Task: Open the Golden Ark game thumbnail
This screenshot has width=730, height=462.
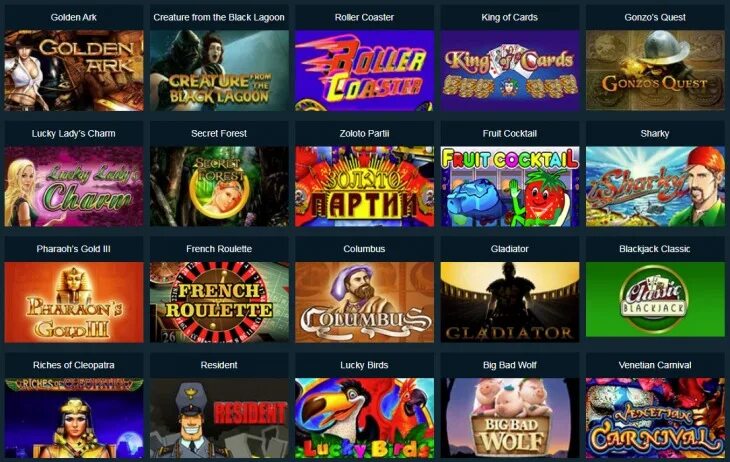Action: click(x=74, y=71)
